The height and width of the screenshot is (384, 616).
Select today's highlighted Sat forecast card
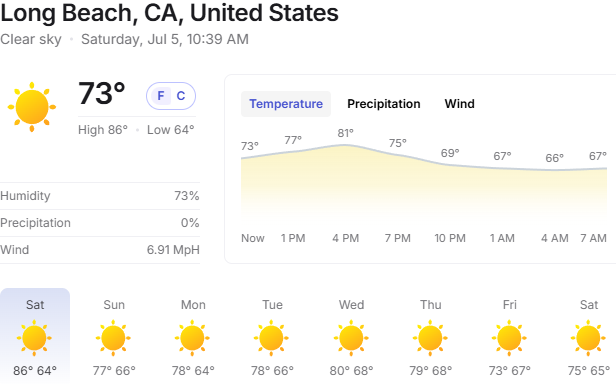click(35, 336)
